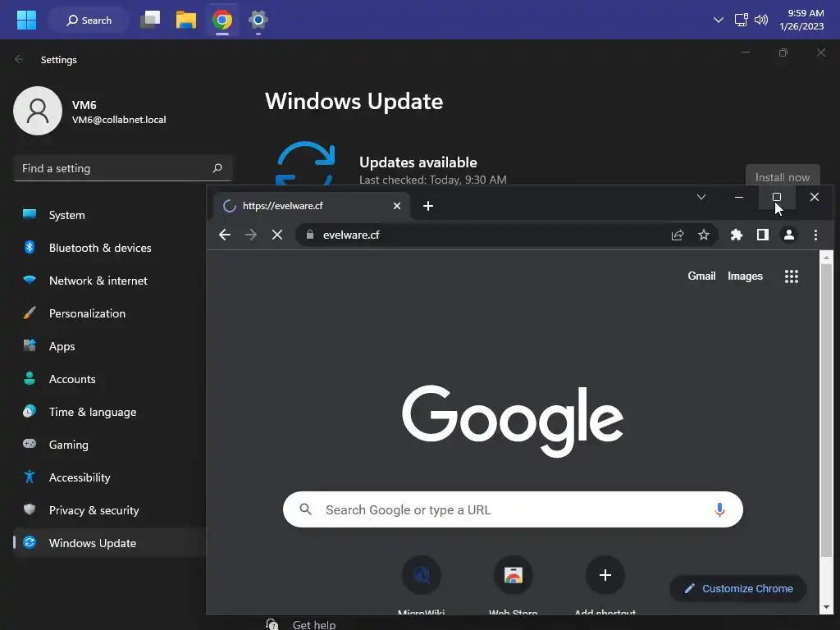
Task: Open Network & internet settings
Action: [x=110, y=281]
